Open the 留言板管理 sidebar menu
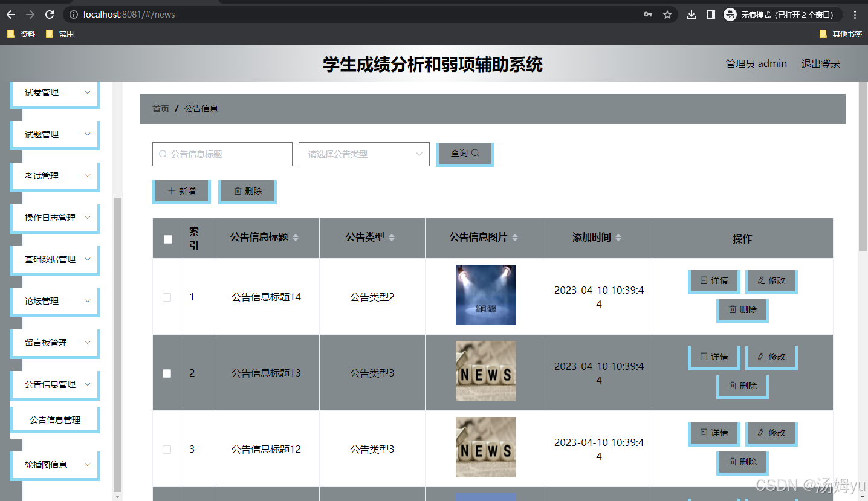 [55, 343]
